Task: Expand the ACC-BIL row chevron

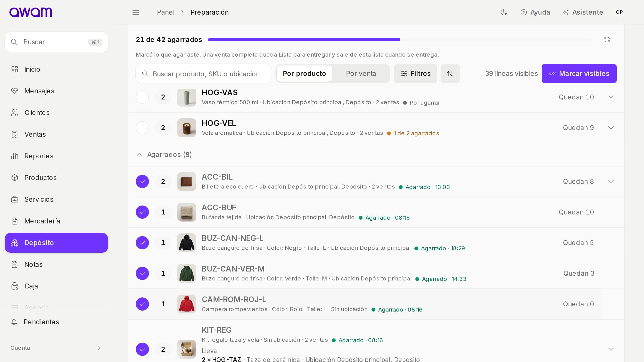Action: [611, 181]
